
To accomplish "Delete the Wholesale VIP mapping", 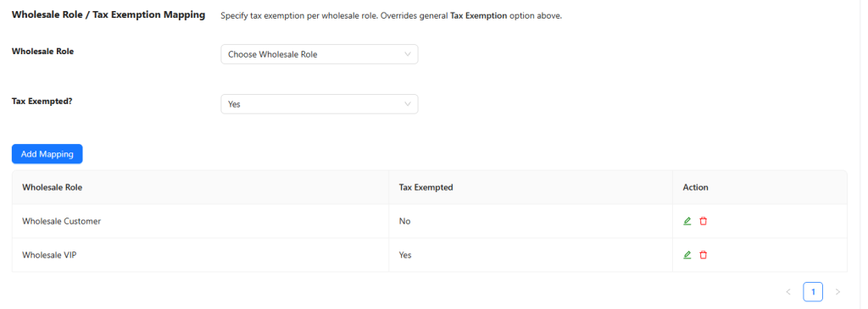I will point(703,255).
